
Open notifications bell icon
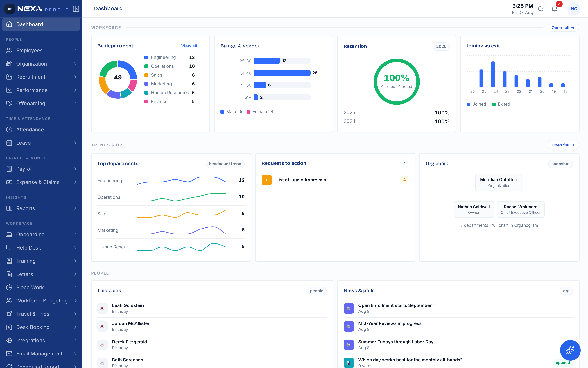[x=555, y=9]
